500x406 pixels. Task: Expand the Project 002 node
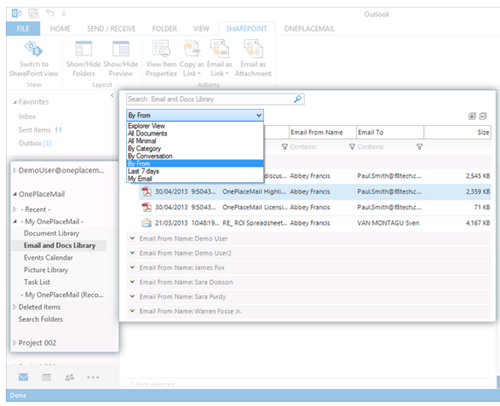coord(15,343)
